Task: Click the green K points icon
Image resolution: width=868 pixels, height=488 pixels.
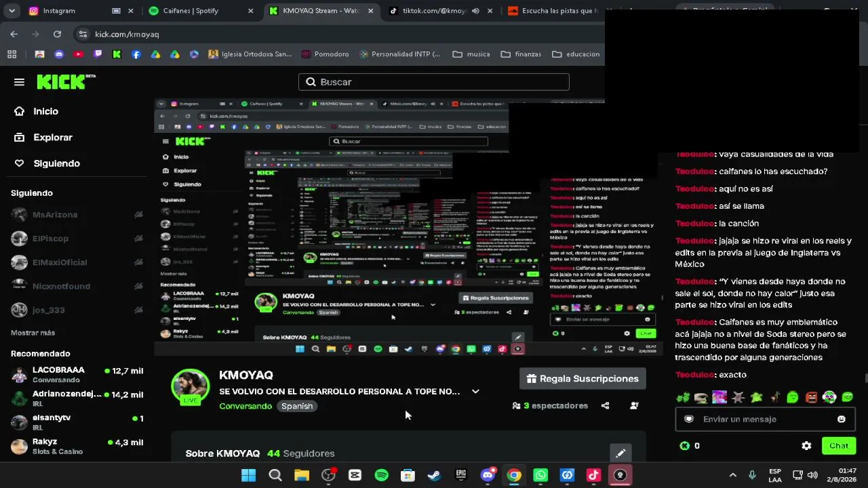Action: pyautogui.click(x=685, y=445)
